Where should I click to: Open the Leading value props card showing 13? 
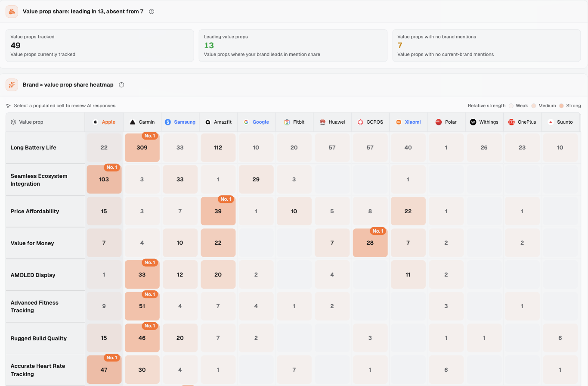coord(293,45)
